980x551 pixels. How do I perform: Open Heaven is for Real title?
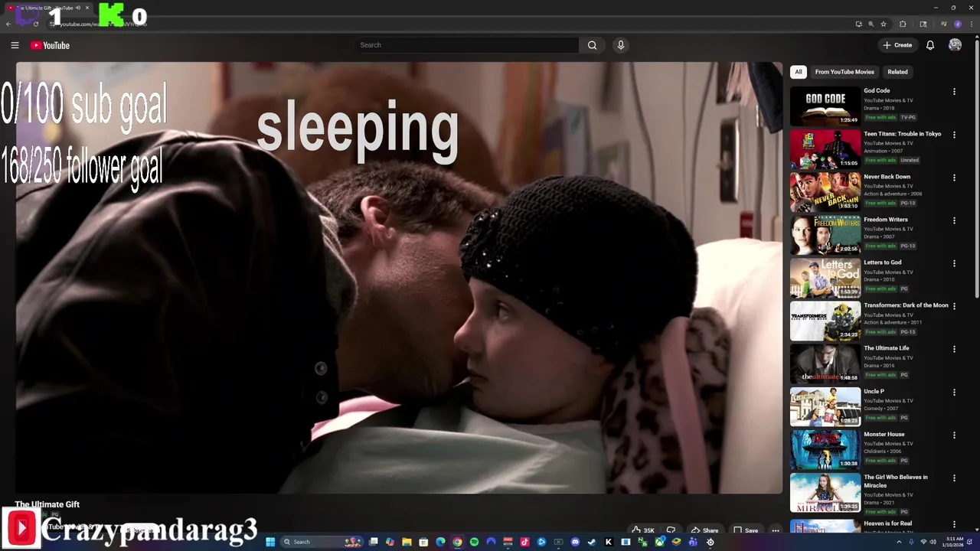point(888,523)
